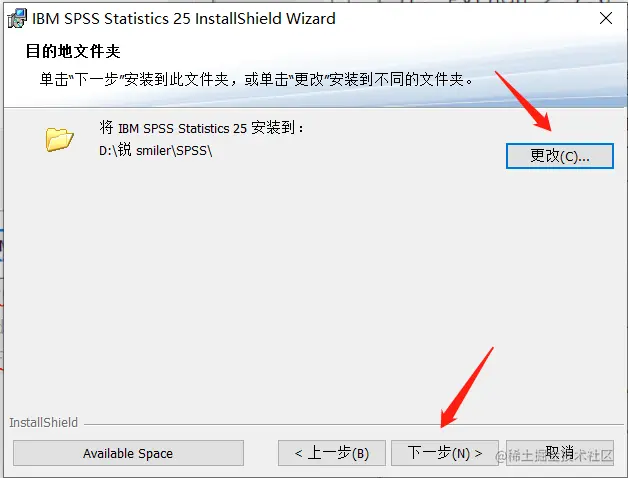Click the instruction text about 下一步 and 更改
Viewport: 628px width, 478px height.
(256, 79)
